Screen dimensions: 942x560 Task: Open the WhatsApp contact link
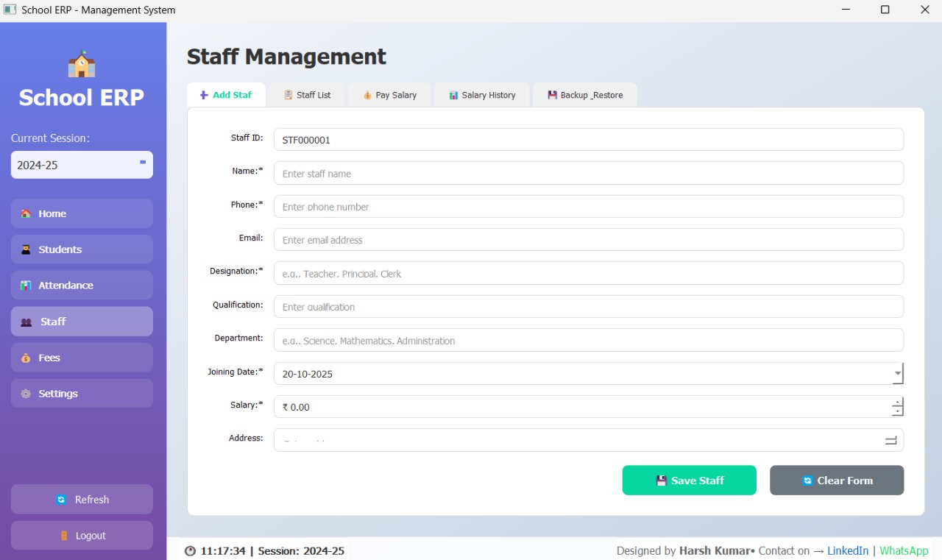pos(904,550)
